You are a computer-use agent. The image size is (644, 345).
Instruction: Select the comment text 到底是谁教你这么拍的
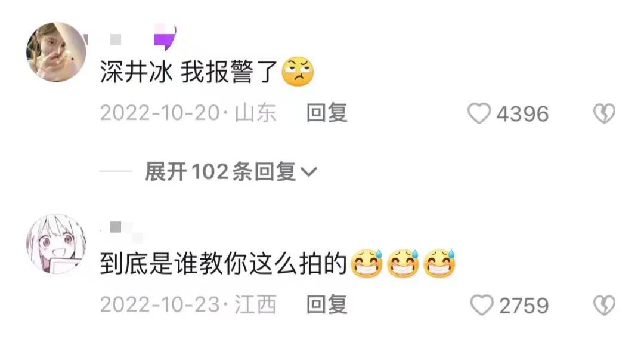click(x=224, y=264)
